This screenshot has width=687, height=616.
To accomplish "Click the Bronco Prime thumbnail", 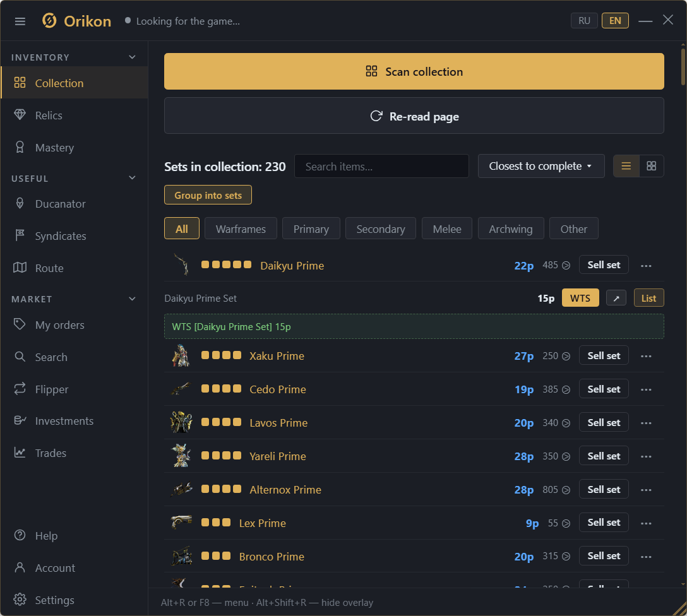I will [x=181, y=555].
